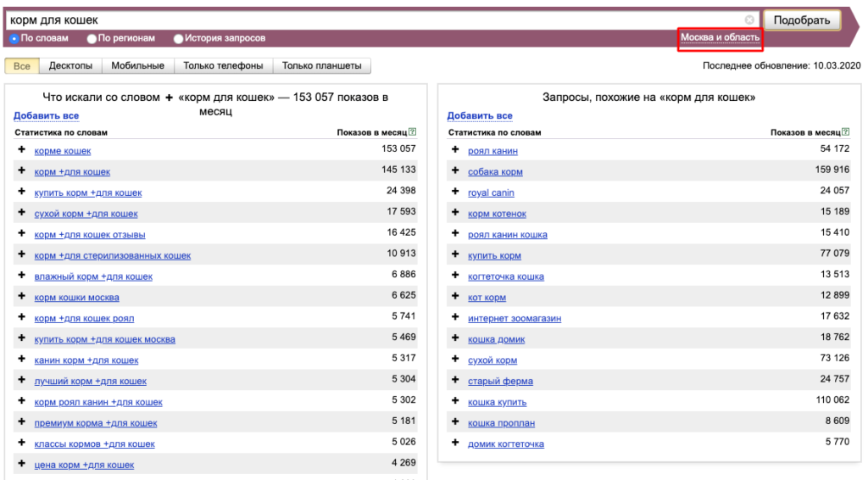Clear the search field with the X icon
This screenshot has height=480, width=868.
tap(749, 20)
